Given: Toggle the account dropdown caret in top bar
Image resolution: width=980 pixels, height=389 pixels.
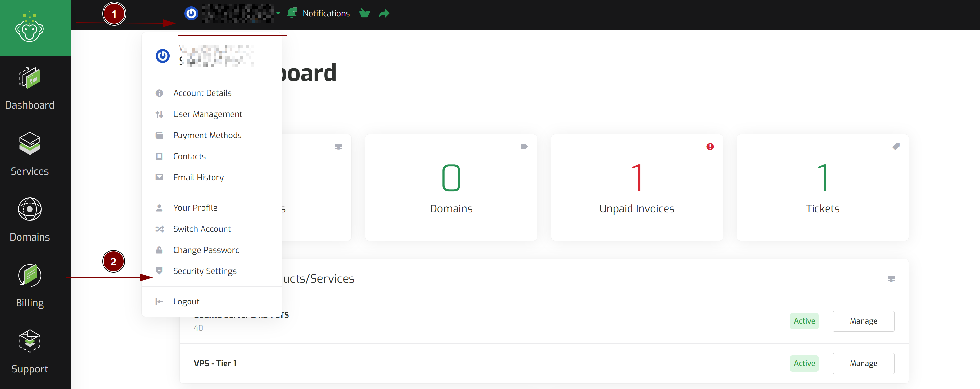Looking at the screenshot, I should pyautogui.click(x=278, y=13).
